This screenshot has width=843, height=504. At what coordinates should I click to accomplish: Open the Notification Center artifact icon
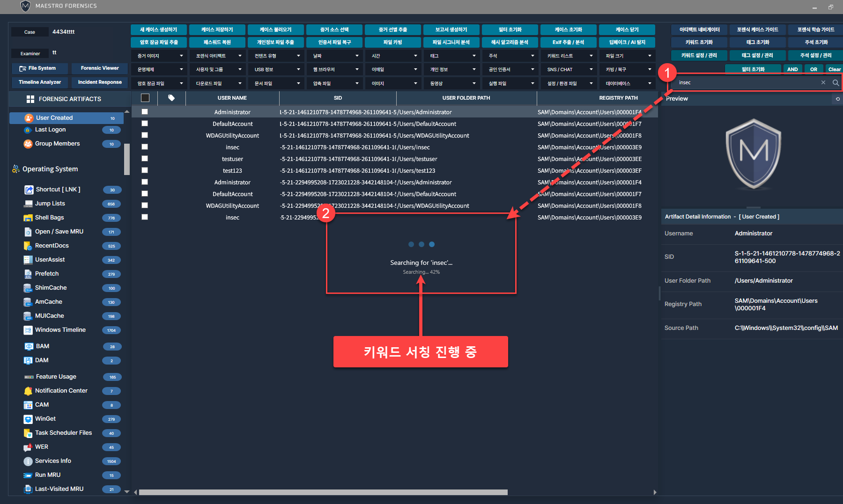tap(28, 391)
